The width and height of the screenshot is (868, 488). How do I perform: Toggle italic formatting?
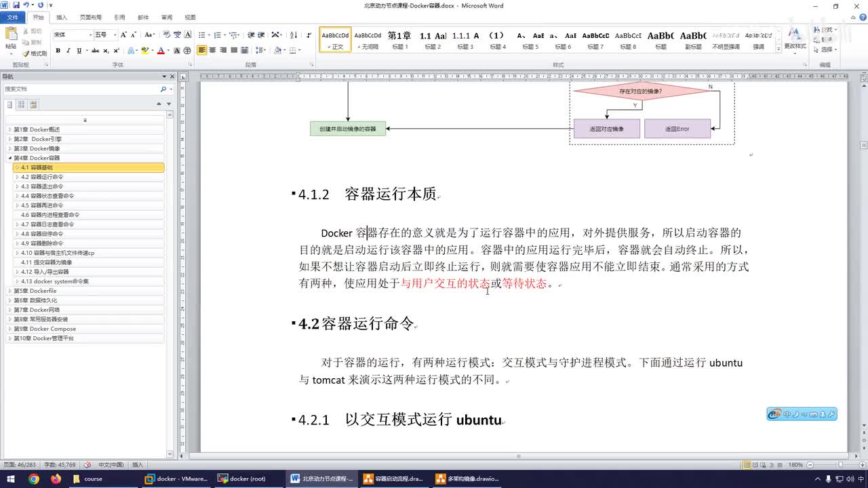(x=68, y=50)
